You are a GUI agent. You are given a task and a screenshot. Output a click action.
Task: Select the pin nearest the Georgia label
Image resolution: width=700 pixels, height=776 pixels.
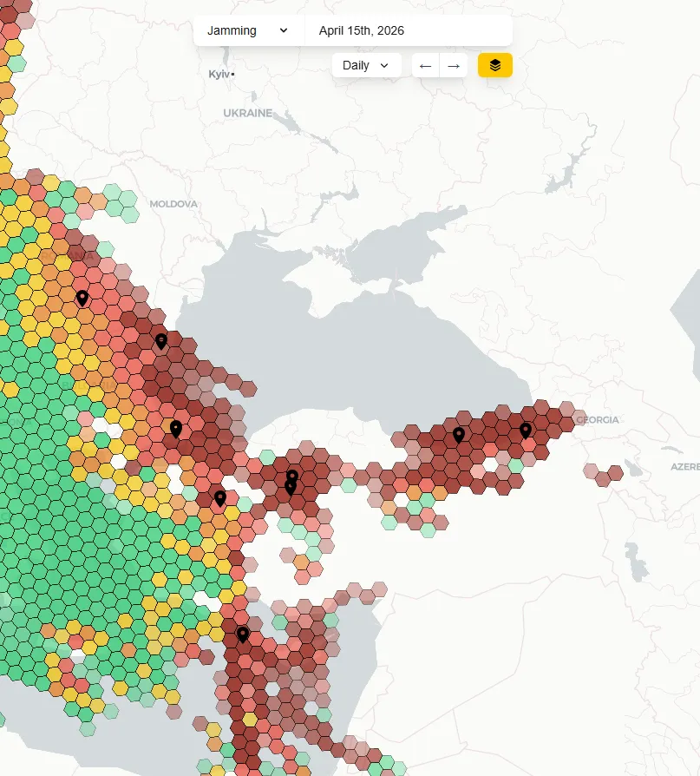(526, 431)
